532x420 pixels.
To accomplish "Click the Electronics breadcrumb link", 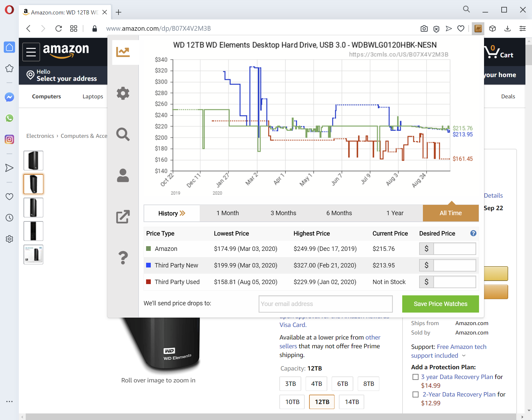I will click(40, 136).
